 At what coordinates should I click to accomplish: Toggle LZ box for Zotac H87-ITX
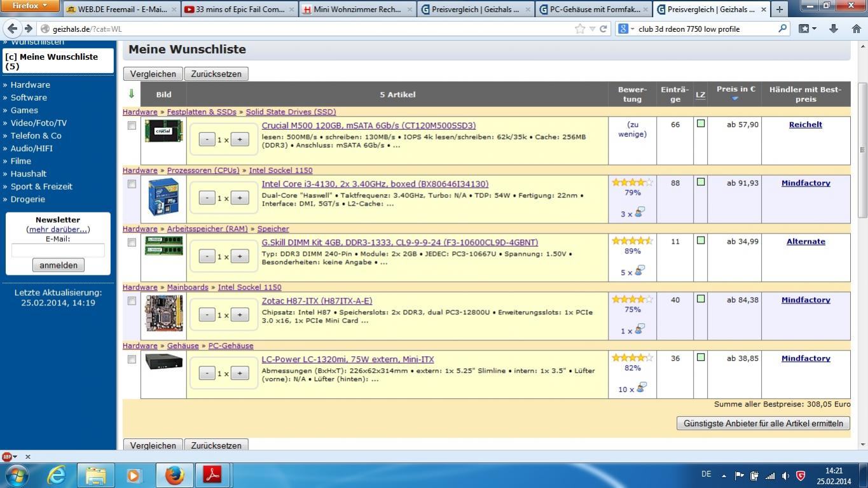[x=701, y=299]
